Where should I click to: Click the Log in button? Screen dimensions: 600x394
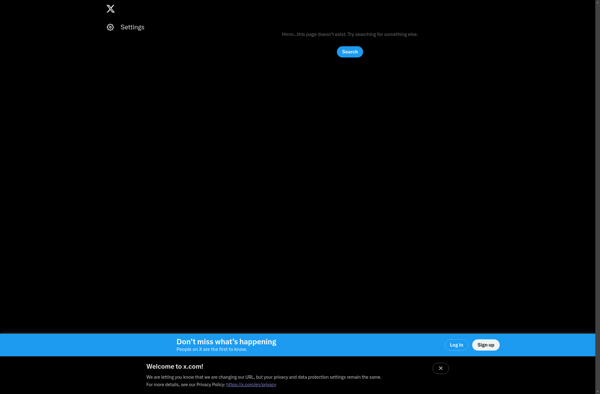click(456, 345)
